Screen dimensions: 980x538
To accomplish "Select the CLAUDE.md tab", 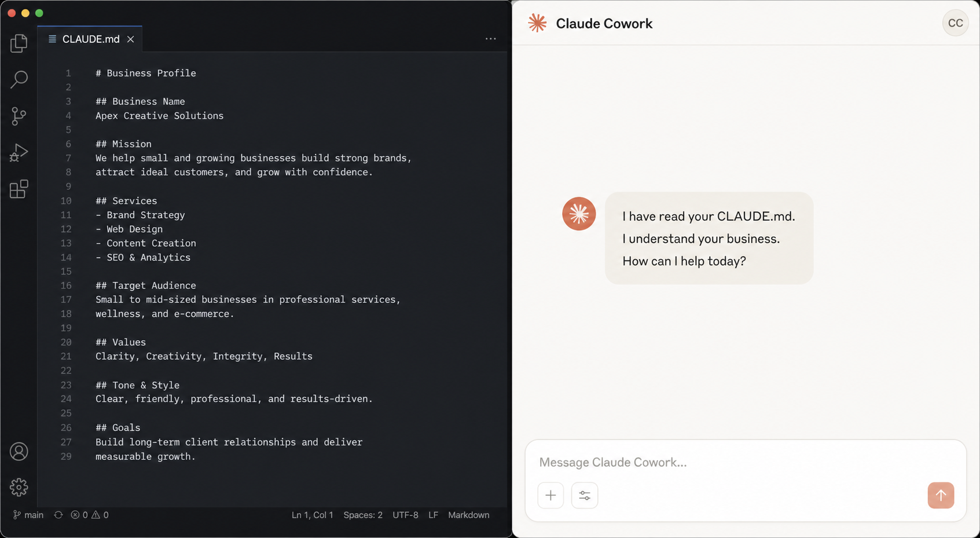I will [90, 39].
